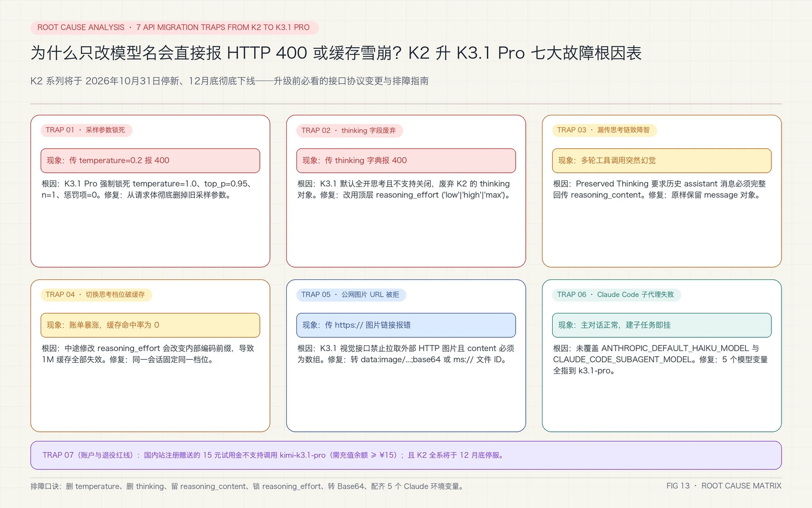
Task: Click the ROOT CAUSE ANALYSIS header tag
Action: (174, 27)
